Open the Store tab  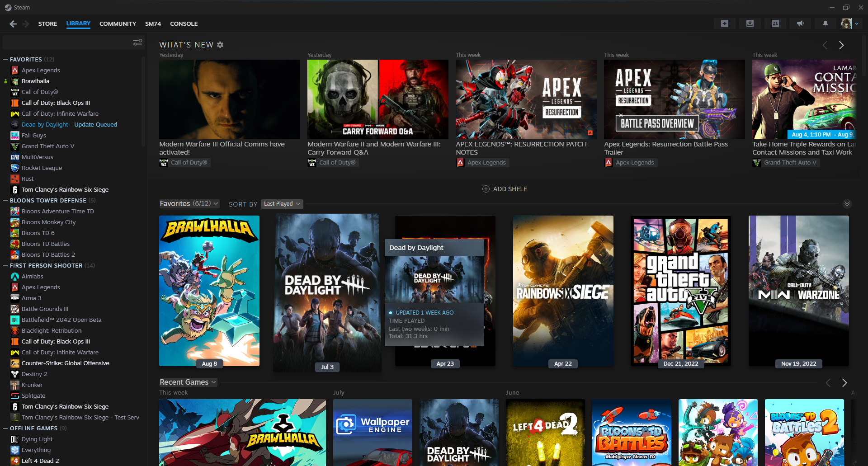click(47, 24)
